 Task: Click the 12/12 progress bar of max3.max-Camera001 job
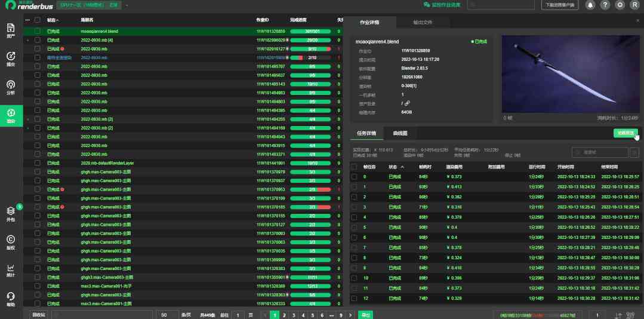(x=310, y=286)
